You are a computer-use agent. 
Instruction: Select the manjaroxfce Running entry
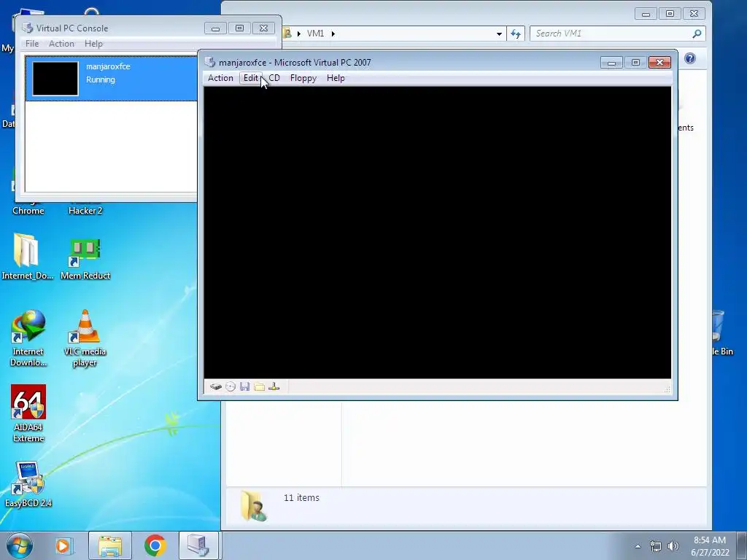tap(111, 79)
